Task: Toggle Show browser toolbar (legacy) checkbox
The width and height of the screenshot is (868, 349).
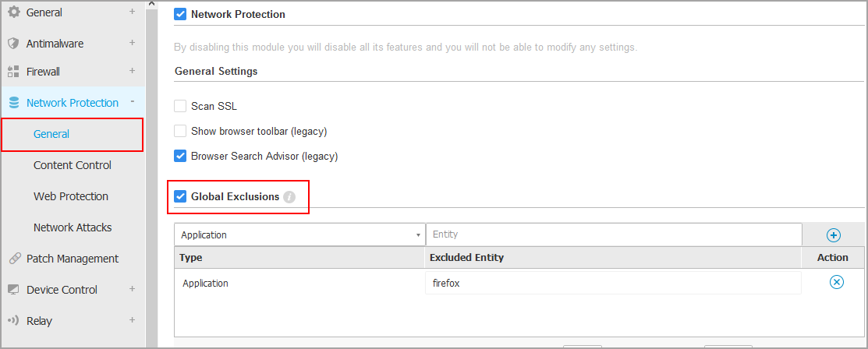Action: coord(180,131)
